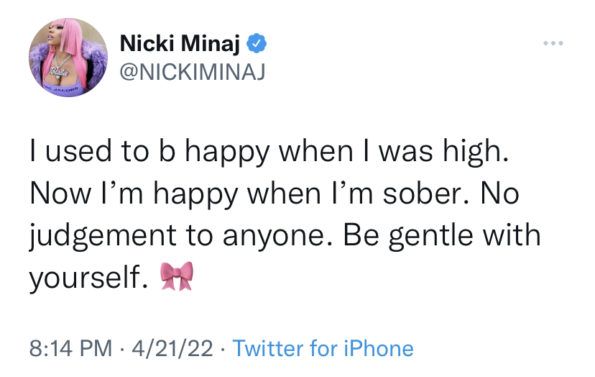Select the line starting "I used to b happy"
Viewport: 595px width, 377px height.
pyautogui.click(x=269, y=152)
